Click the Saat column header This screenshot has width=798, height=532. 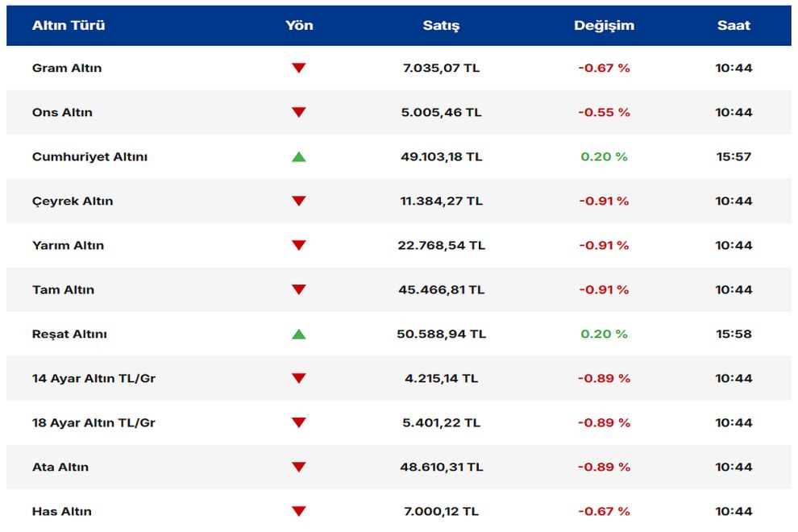[734, 25]
